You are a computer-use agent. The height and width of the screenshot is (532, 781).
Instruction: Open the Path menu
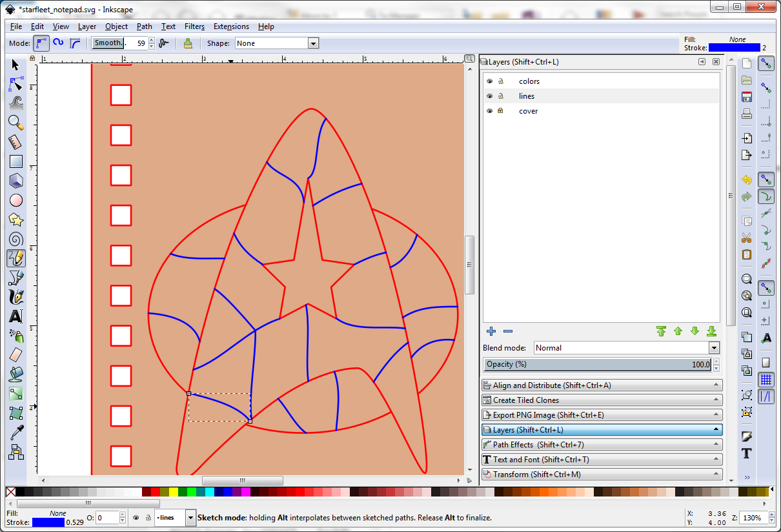point(145,26)
